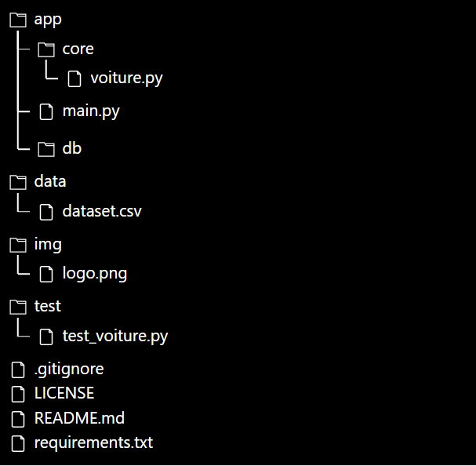Open logo.png in the img folder

95,274
